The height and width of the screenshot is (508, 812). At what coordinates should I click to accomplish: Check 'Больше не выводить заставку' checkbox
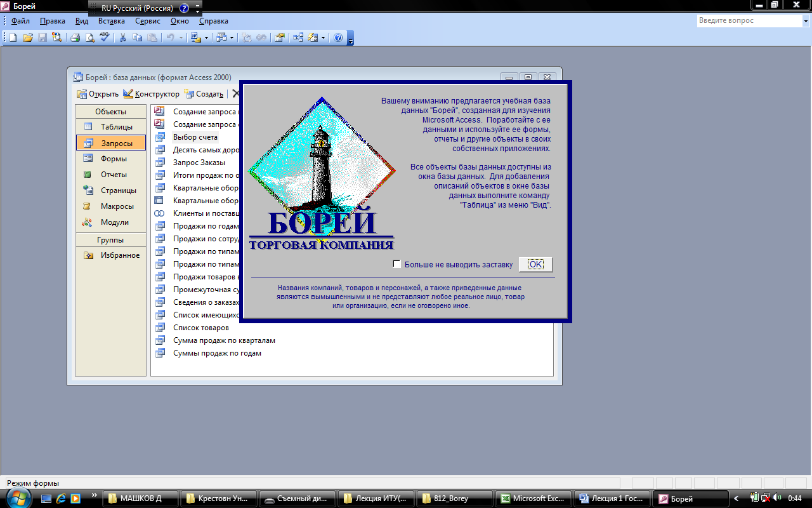(397, 264)
